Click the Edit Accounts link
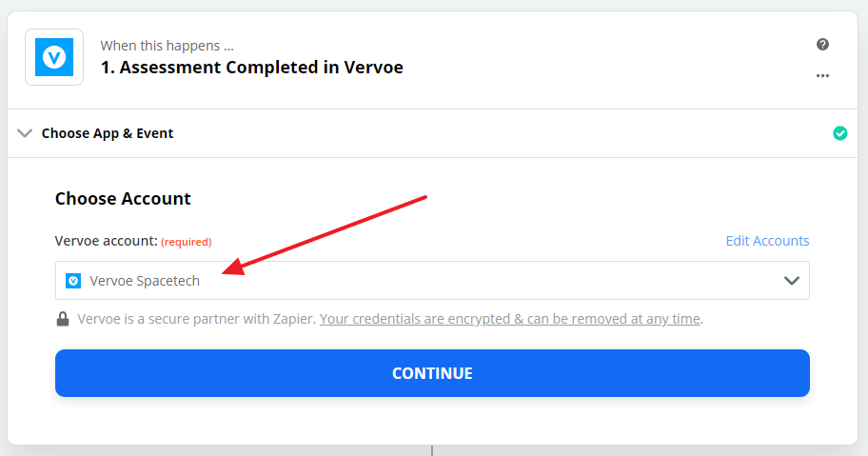Screen dimensions: 868x456 click(767, 241)
